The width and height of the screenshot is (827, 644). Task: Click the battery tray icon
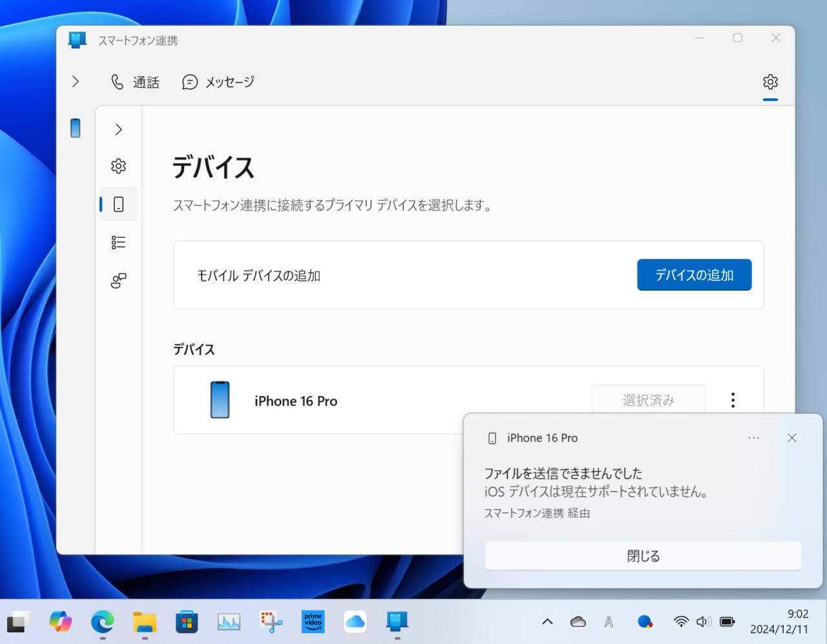(728, 621)
